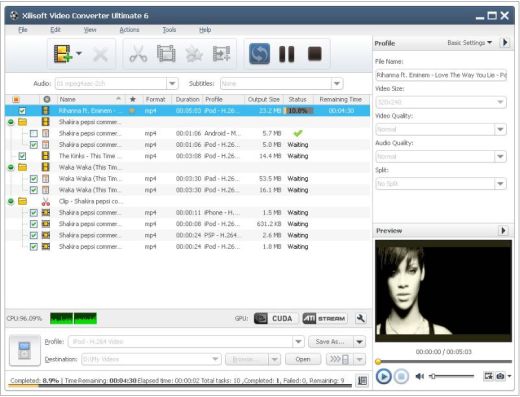This screenshot has height=397, width=520.
Task: Collapse the Shakira pepsi commercial group
Action: 11,122
